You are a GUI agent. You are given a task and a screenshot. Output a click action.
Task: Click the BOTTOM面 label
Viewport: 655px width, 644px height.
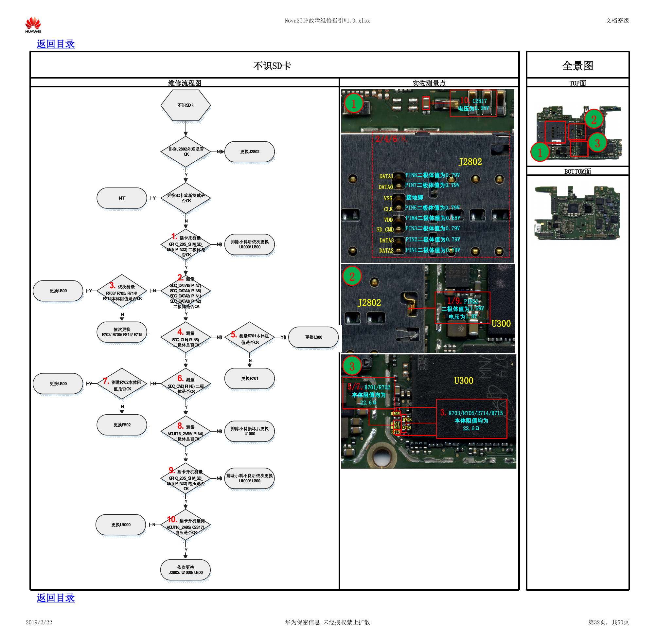pyautogui.click(x=577, y=171)
